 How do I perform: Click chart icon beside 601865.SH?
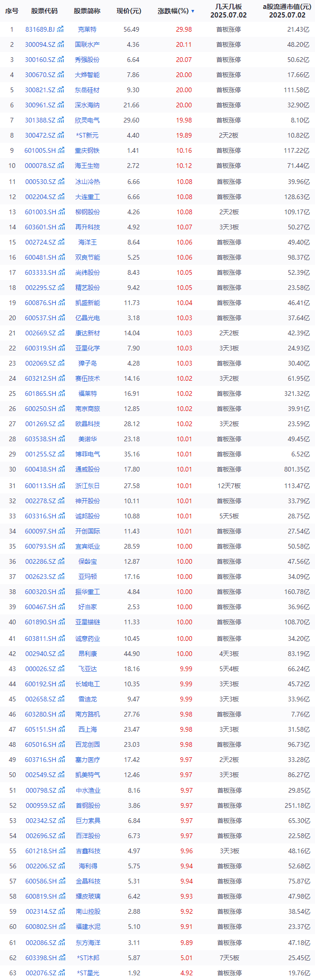[x=61, y=394]
